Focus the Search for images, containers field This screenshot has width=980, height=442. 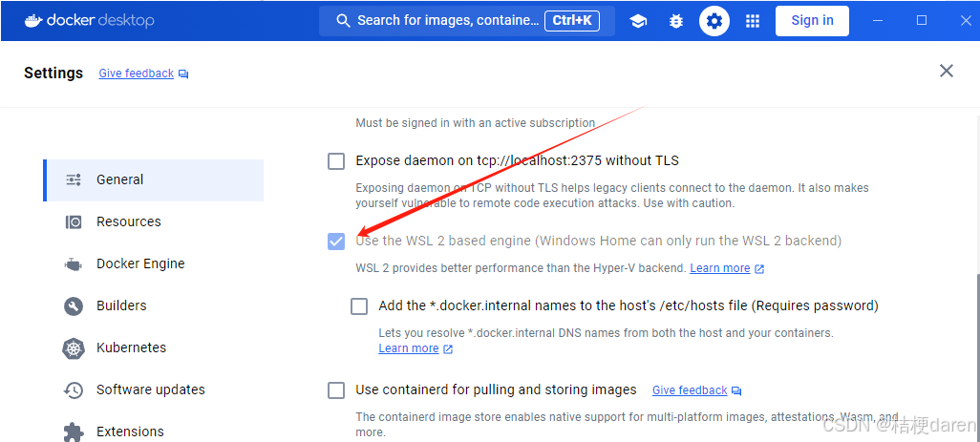coord(467,21)
